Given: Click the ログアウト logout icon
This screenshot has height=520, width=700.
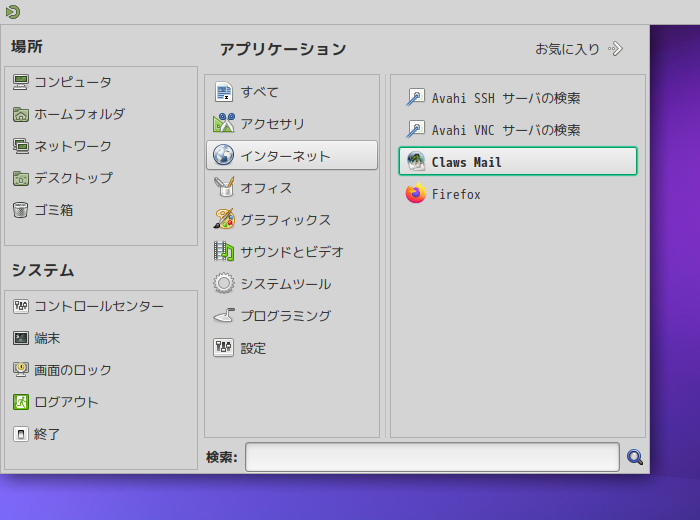Looking at the screenshot, I should click(x=21, y=402).
